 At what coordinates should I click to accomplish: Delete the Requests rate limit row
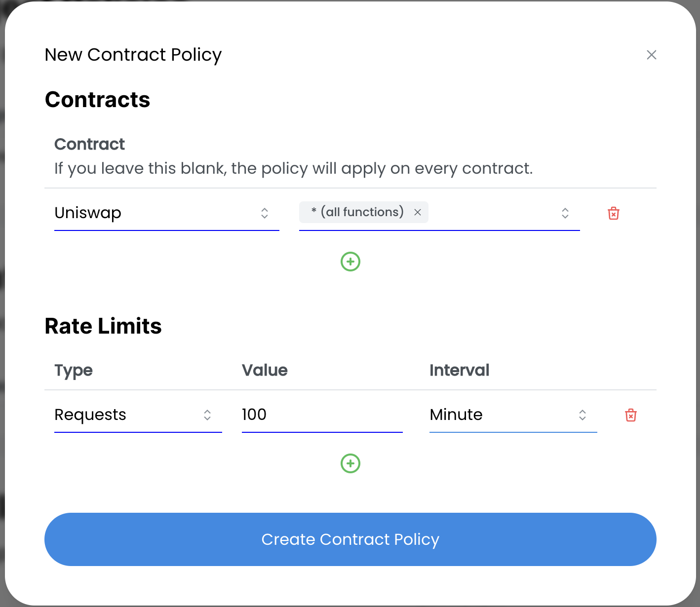click(x=630, y=415)
